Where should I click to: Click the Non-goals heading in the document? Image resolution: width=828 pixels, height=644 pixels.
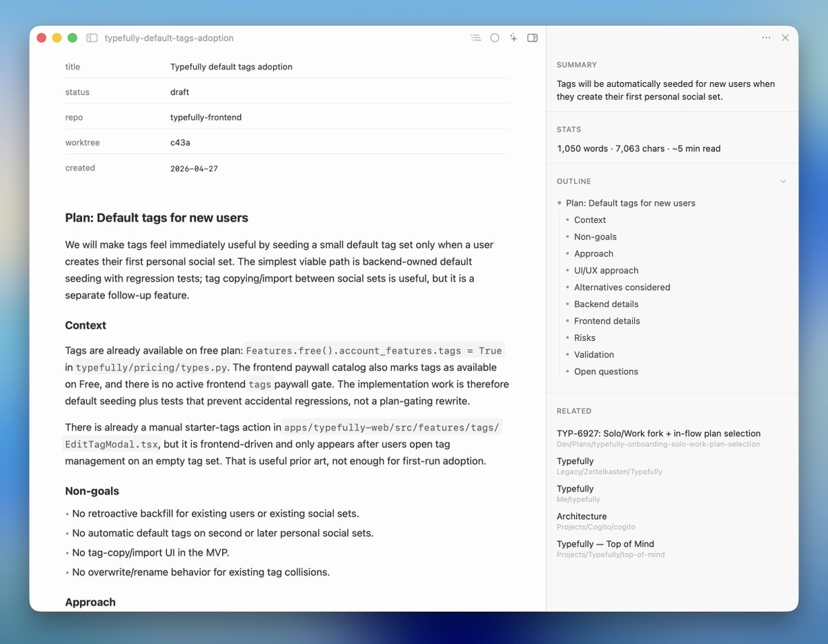point(92,491)
